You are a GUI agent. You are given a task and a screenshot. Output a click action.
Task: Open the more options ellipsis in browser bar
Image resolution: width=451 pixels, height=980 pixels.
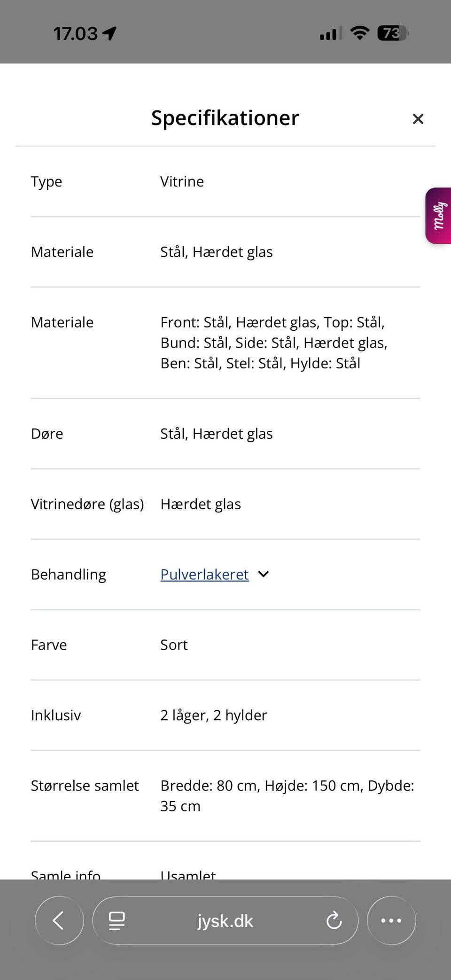pos(391,920)
